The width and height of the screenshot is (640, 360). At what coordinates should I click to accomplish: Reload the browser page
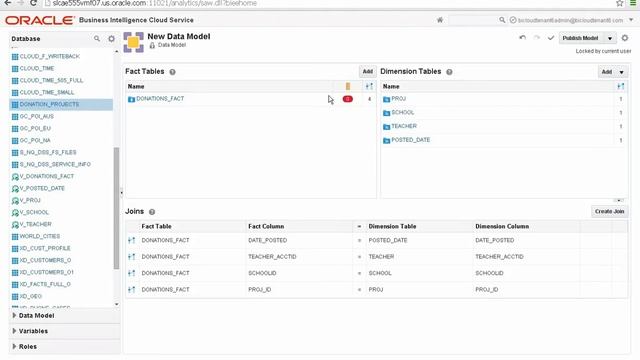pos(33,3)
